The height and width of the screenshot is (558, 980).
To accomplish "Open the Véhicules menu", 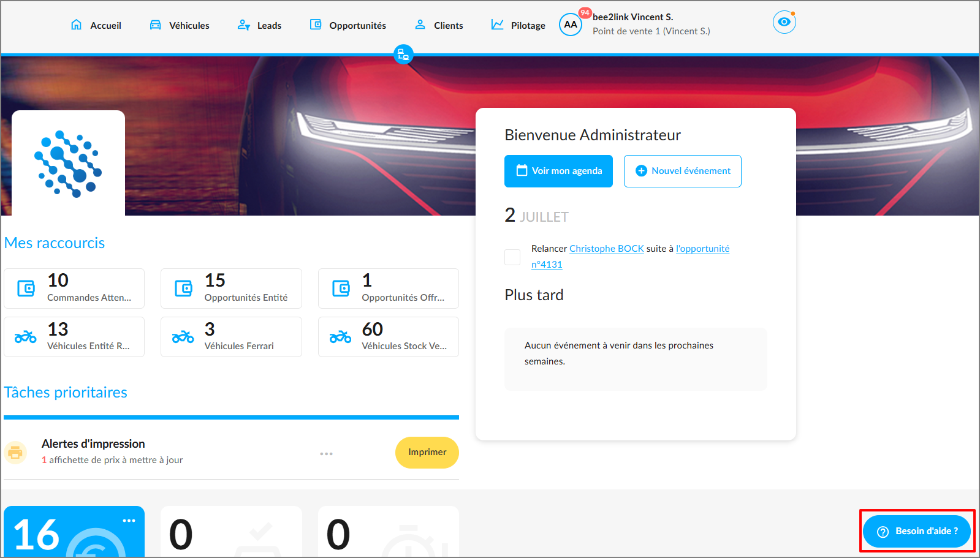I will click(180, 25).
